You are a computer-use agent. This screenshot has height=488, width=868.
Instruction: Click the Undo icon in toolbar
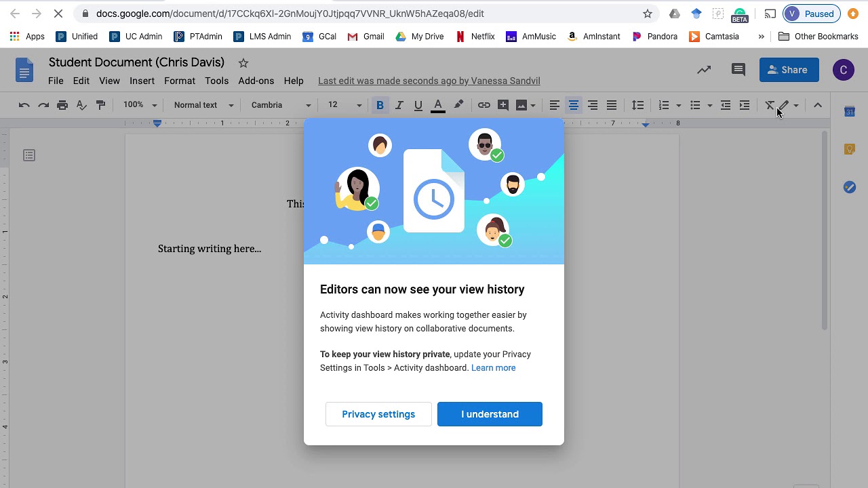coord(24,105)
